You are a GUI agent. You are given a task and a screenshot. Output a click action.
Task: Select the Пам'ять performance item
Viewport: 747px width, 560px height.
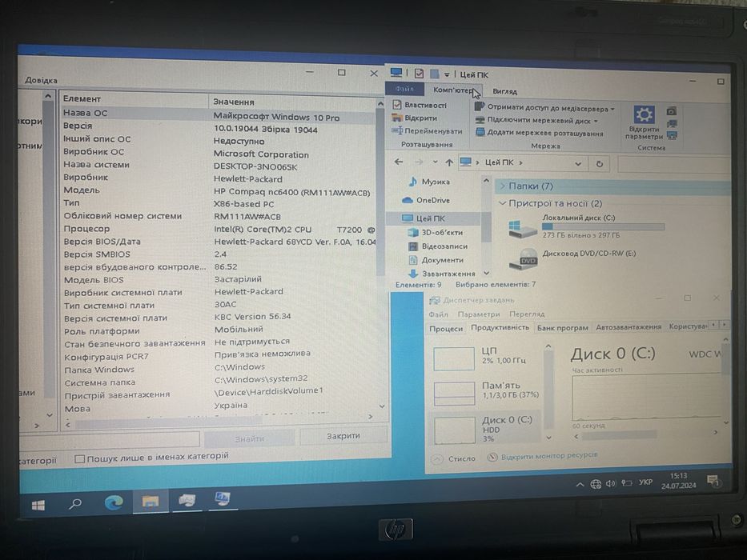486,392
